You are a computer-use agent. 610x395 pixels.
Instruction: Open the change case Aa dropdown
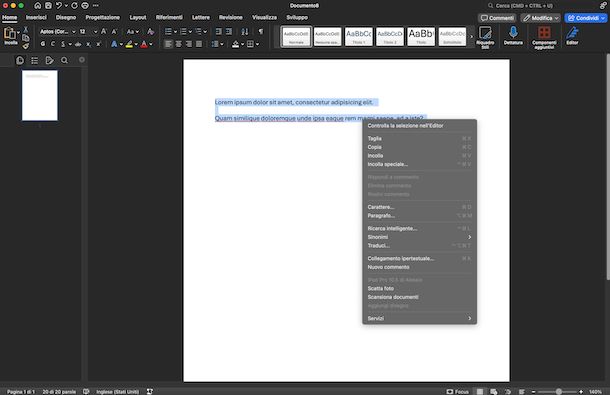133,32
